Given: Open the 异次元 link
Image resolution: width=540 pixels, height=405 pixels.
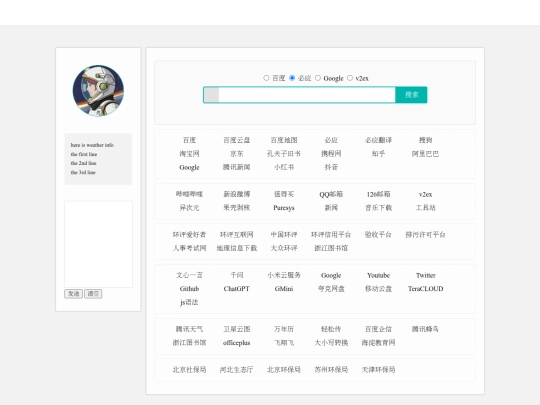Looking at the screenshot, I should 189,208.
